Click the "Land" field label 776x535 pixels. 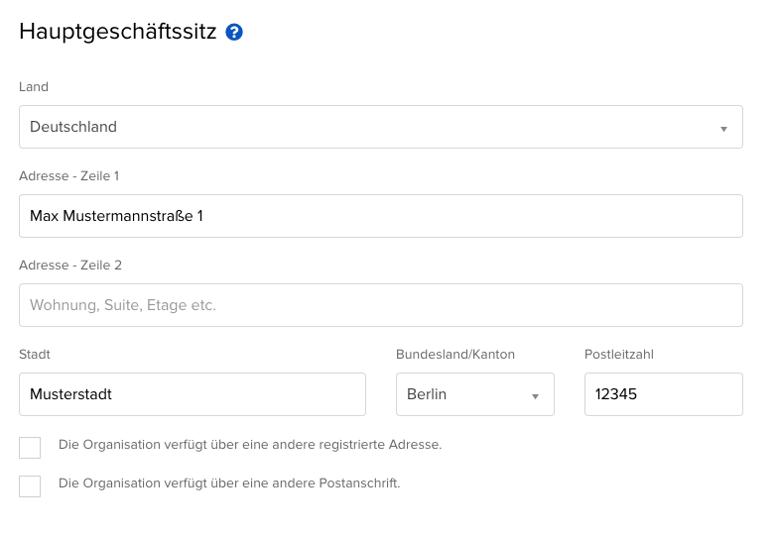[34, 87]
